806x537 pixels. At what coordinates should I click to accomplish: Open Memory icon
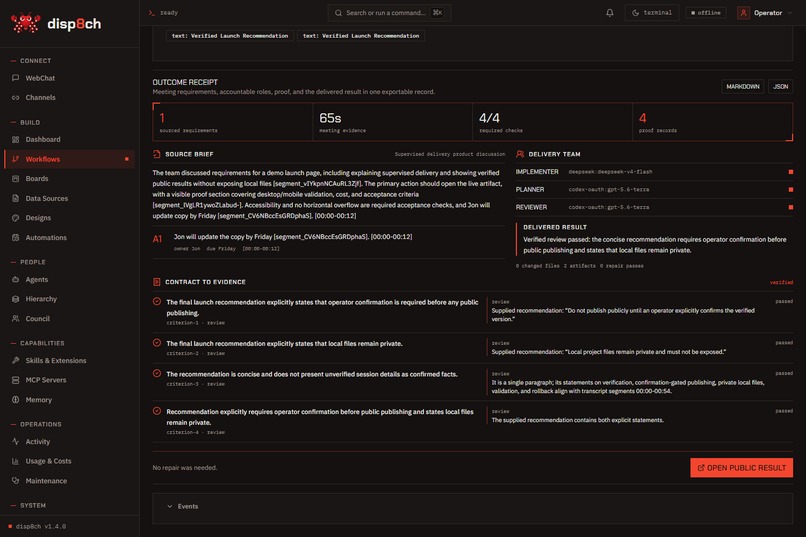[15, 400]
